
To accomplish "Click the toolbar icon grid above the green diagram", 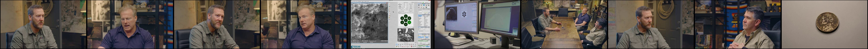I will tap(401, 7).
